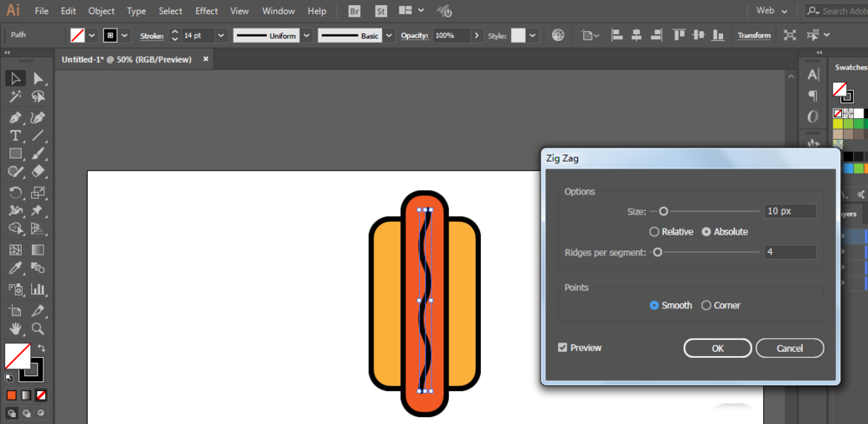This screenshot has height=424, width=868.
Task: Select the Pen tool
Action: point(16,117)
